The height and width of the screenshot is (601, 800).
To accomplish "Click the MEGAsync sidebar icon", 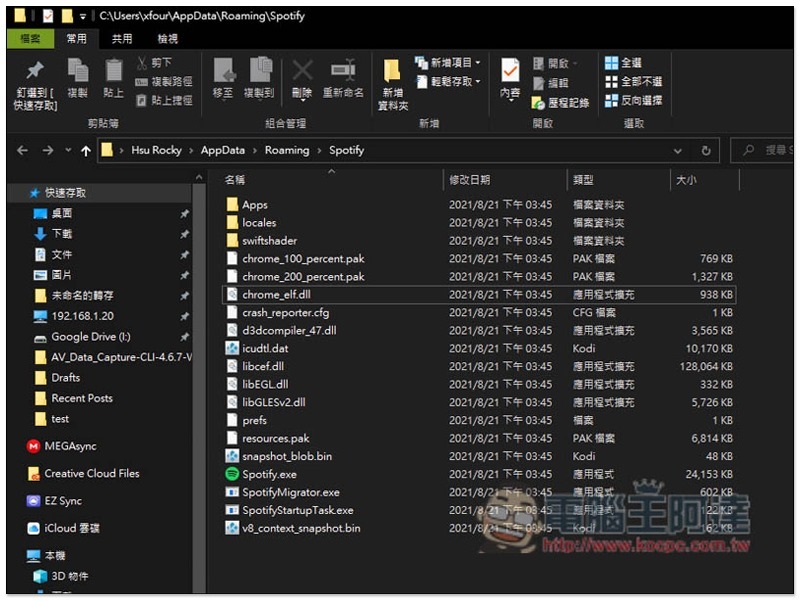I will pos(33,446).
